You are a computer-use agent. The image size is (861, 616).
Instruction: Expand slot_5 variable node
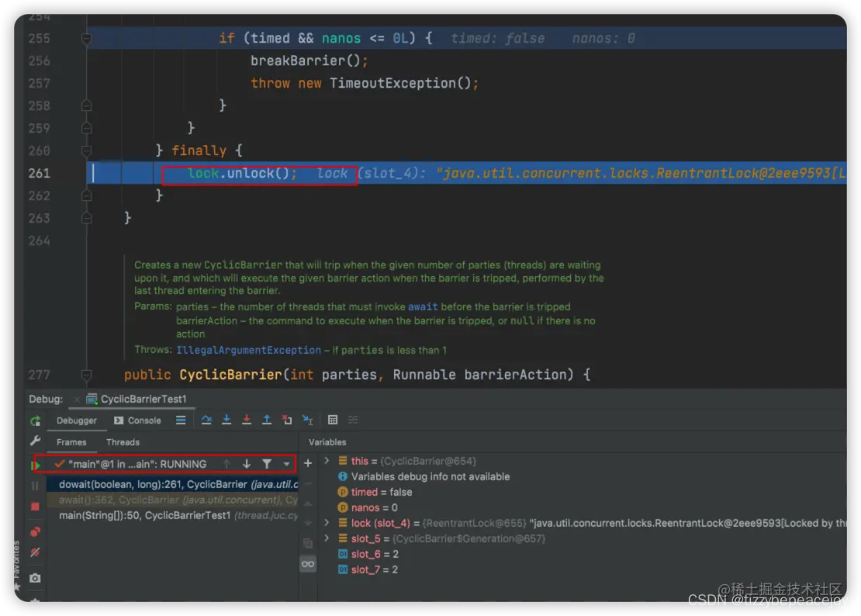click(x=327, y=538)
